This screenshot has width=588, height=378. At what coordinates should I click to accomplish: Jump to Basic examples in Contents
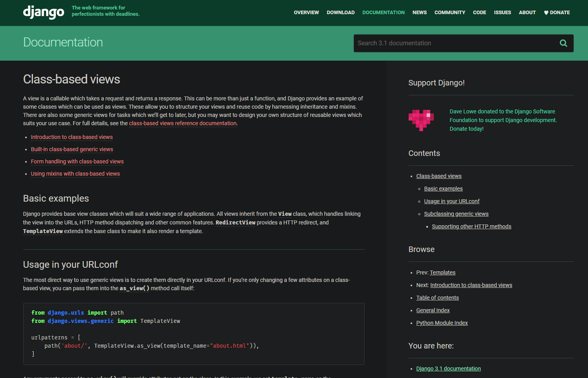click(x=443, y=189)
